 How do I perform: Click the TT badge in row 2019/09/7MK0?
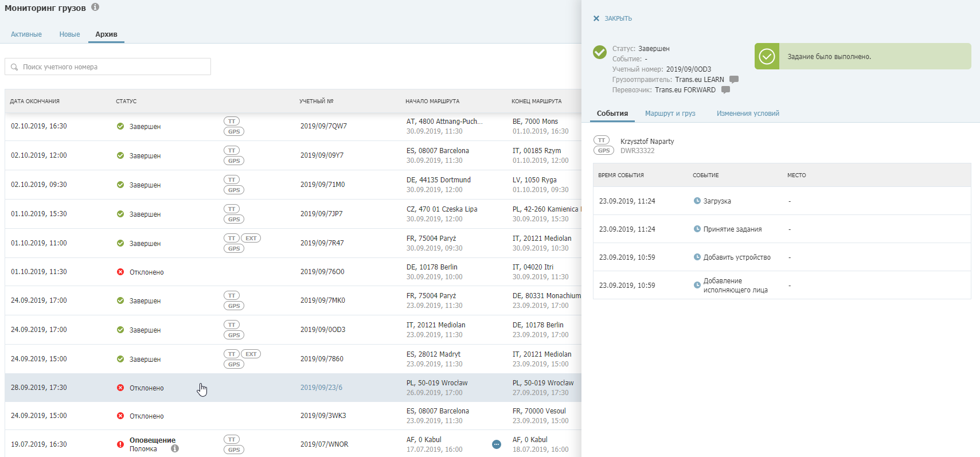tap(232, 295)
